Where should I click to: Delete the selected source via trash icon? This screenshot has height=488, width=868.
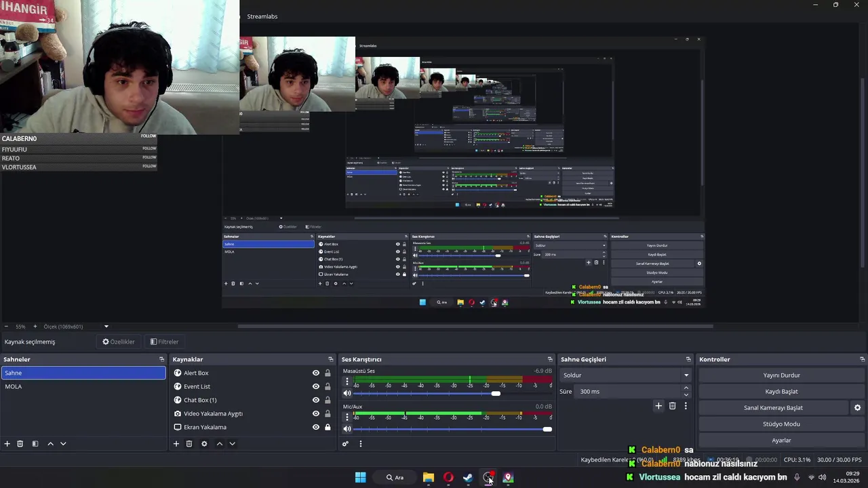click(x=189, y=444)
